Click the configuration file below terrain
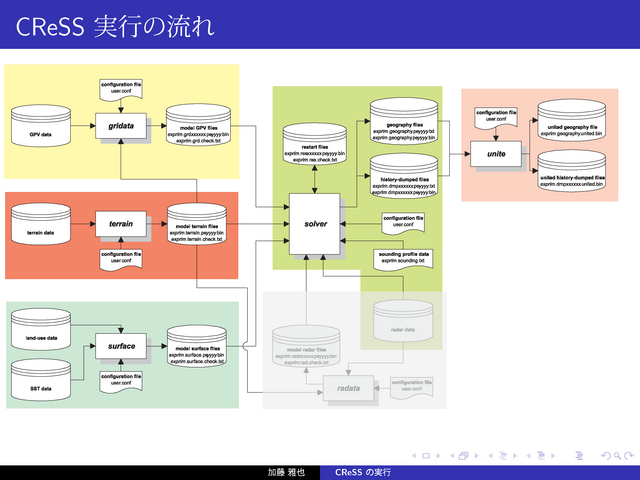 [x=121, y=259]
